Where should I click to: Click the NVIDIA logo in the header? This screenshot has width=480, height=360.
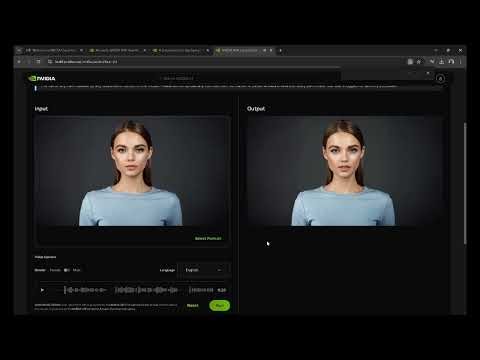tap(42, 78)
